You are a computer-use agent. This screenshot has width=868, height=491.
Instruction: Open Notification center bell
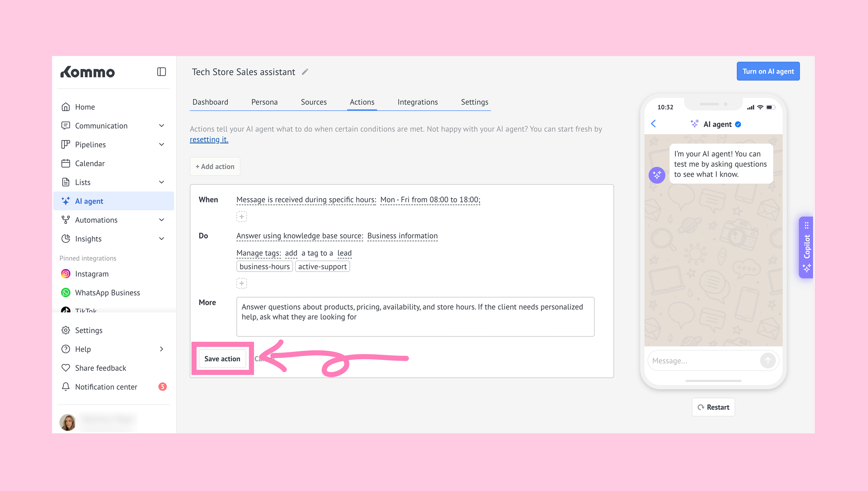click(x=66, y=387)
